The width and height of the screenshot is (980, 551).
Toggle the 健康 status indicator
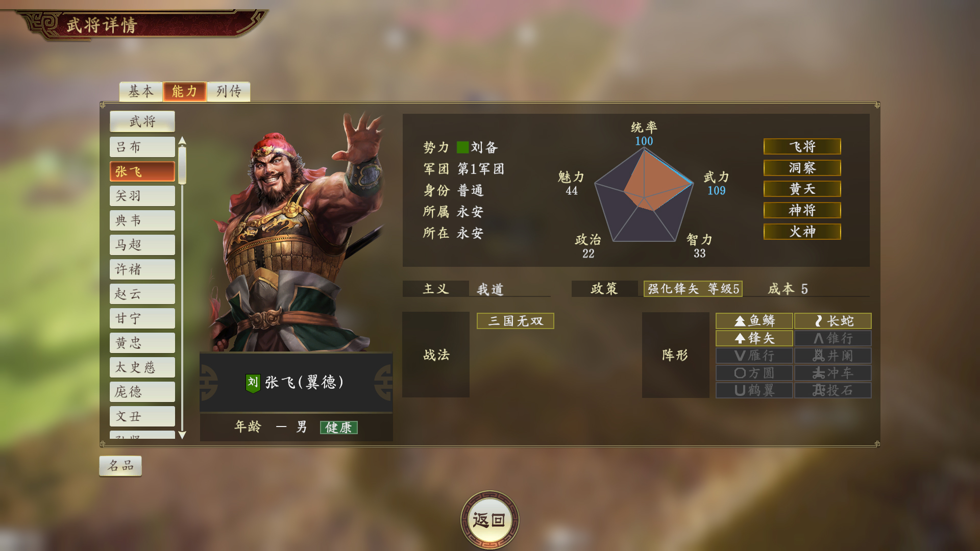pos(339,428)
